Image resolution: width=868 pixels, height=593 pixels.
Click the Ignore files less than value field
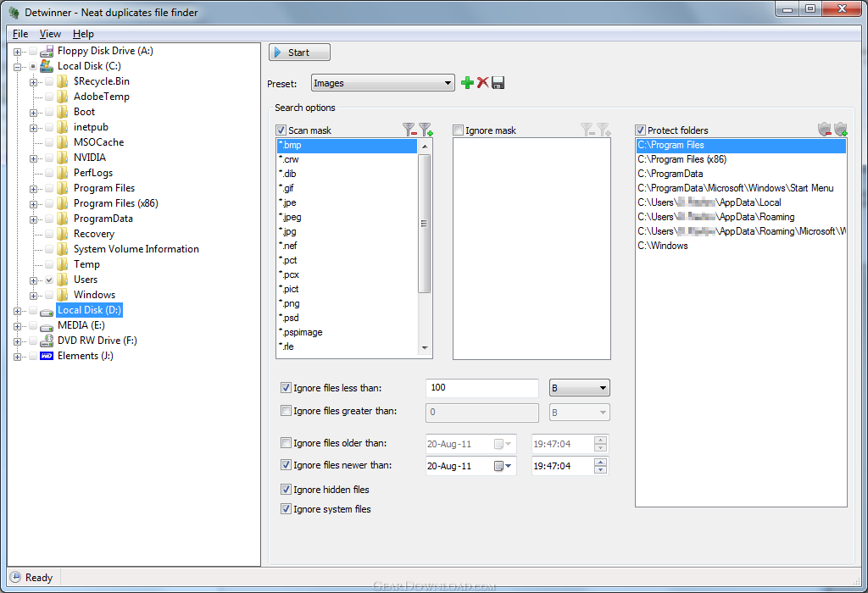coord(481,388)
